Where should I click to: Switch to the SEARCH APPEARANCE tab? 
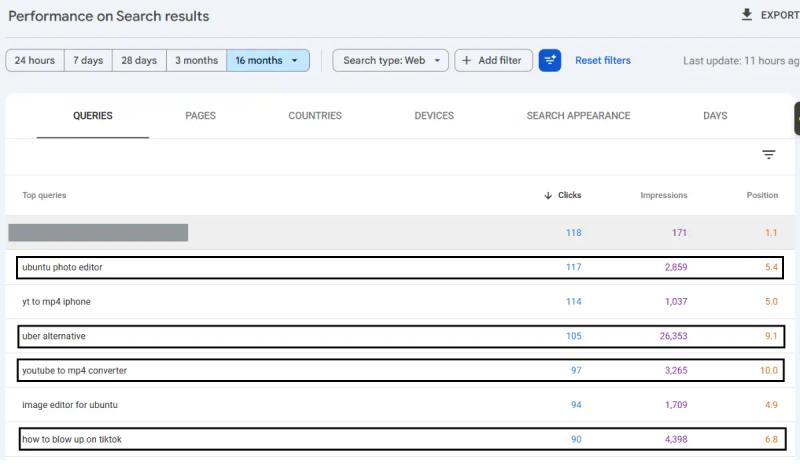tap(578, 116)
